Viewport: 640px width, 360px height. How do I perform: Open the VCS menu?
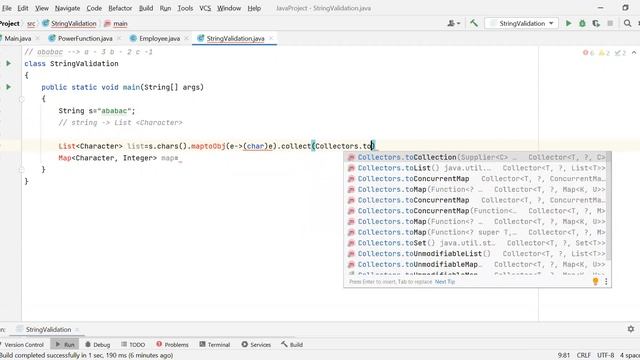tap(205, 8)
